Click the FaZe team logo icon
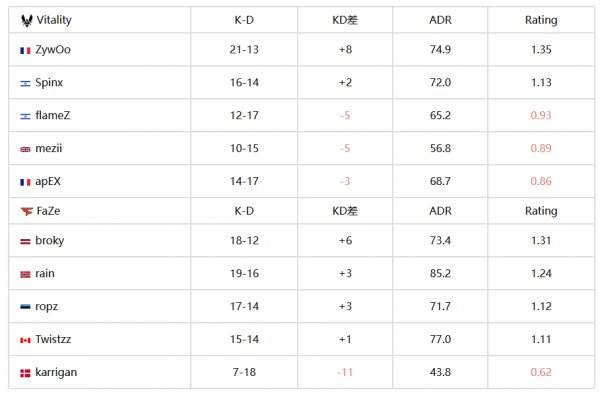This screenshot has height=401, width=600. pos(27,211)
